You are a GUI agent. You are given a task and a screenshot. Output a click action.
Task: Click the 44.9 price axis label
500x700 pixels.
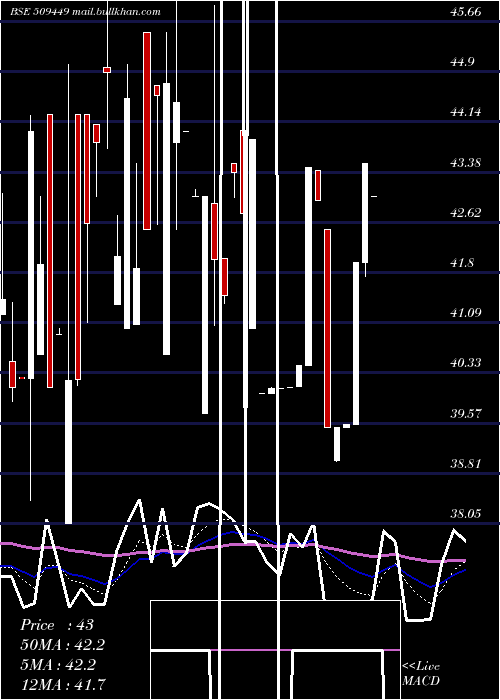coord(462,62)
